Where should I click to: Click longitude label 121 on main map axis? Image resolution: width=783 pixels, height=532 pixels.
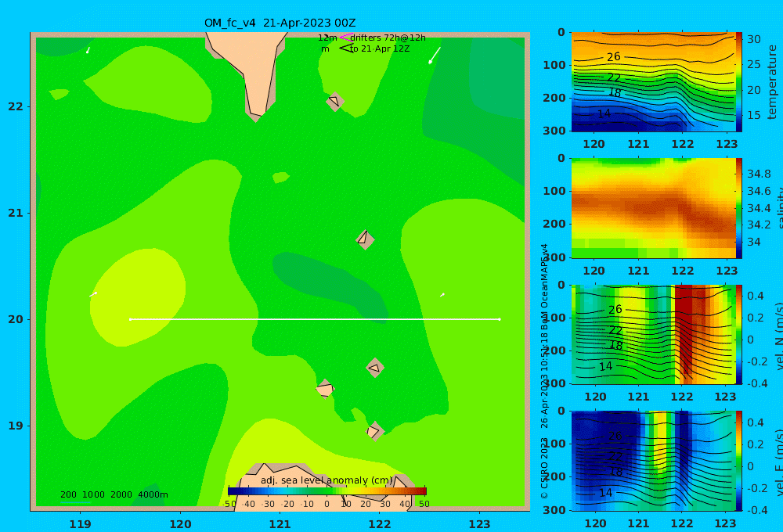point(280,524)
